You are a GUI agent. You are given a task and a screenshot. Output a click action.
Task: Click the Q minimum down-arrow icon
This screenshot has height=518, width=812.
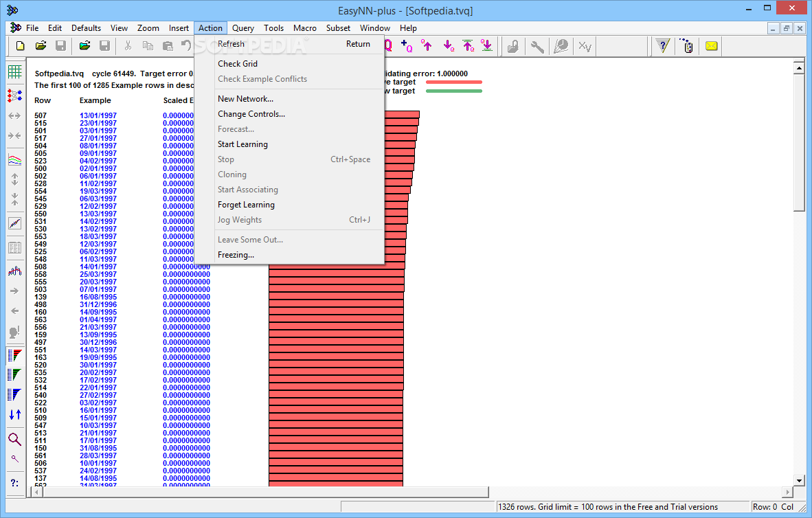487,46
